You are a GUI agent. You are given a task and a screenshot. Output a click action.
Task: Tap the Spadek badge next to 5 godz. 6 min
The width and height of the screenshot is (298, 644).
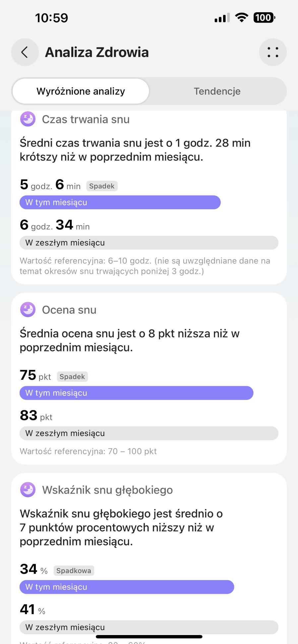[102, 186]
